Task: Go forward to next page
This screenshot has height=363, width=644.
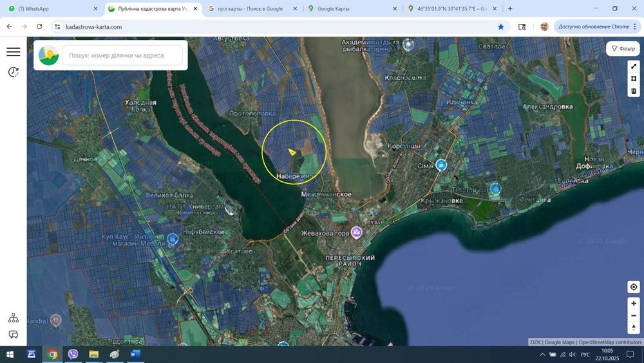Action: (24, 26)
